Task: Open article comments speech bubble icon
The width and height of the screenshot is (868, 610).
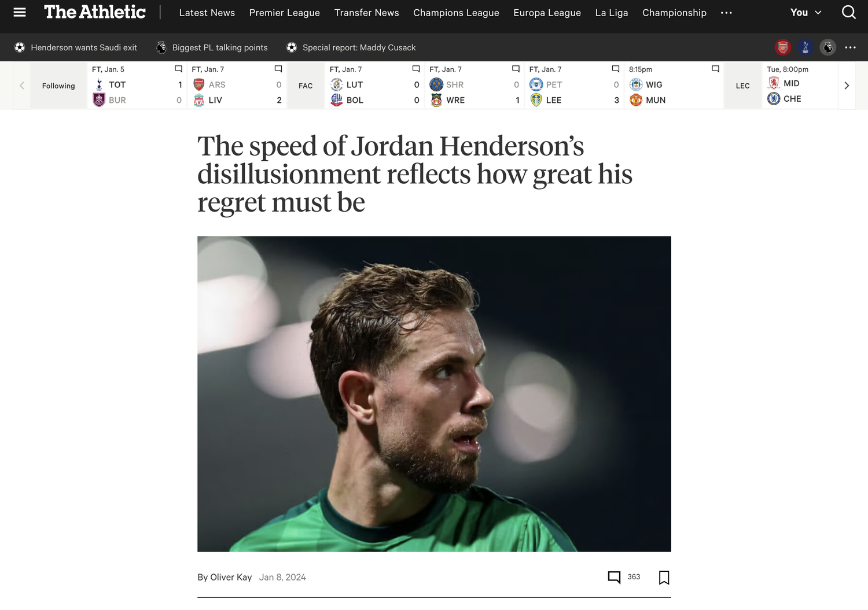Action: (614, 577)
